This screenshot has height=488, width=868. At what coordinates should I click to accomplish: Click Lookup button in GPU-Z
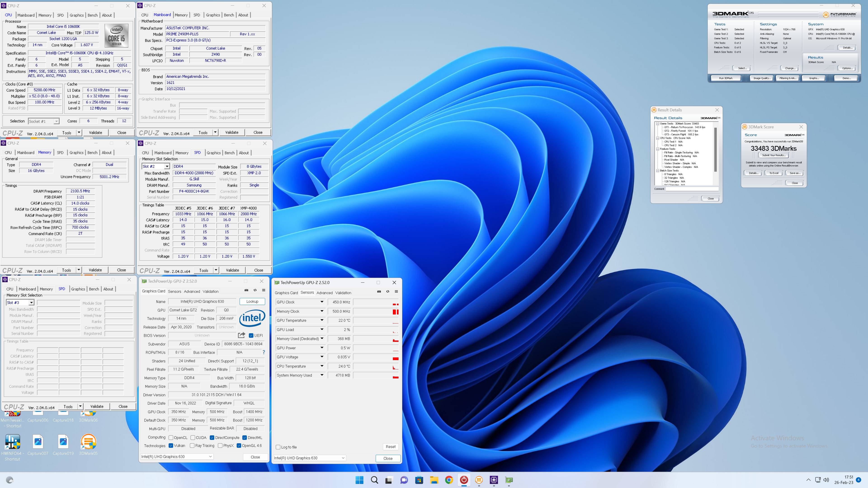tap(252, 301)
